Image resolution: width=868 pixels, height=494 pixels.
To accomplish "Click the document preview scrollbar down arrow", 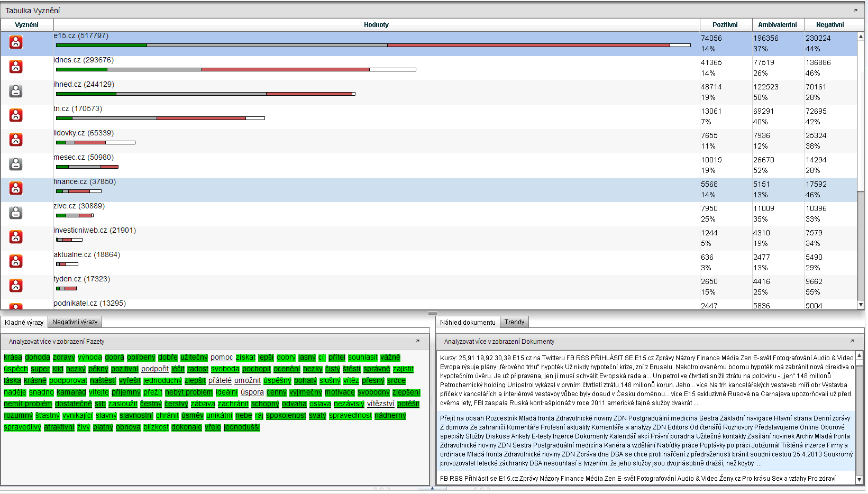I will [x=859, y=479].
